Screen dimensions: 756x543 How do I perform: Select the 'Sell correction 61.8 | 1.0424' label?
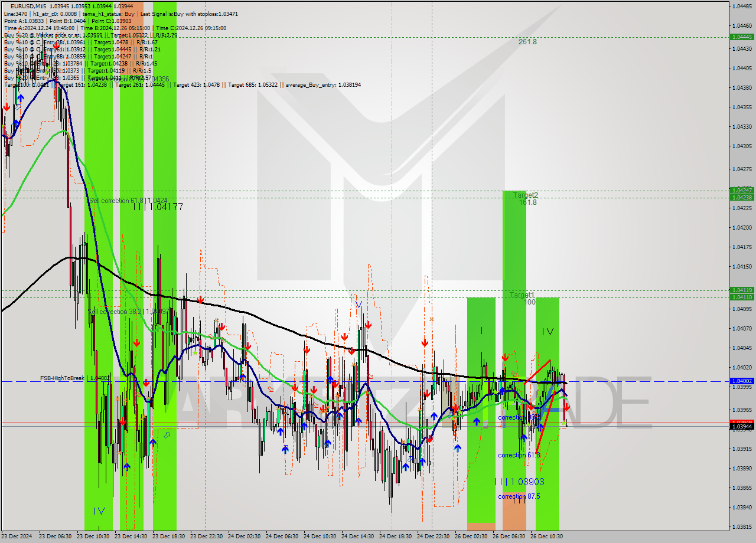[x=128, y=201]
